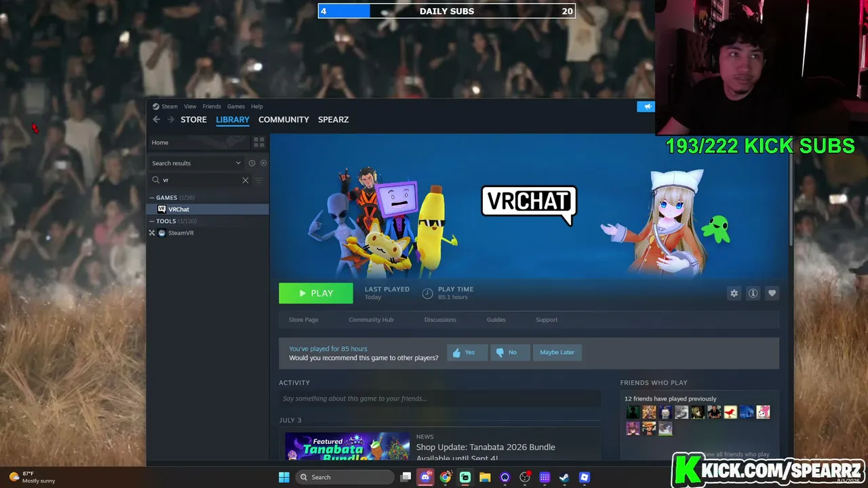Go back with the Steam back arrow
Screen dimensions: 868x488
[156, 119]
